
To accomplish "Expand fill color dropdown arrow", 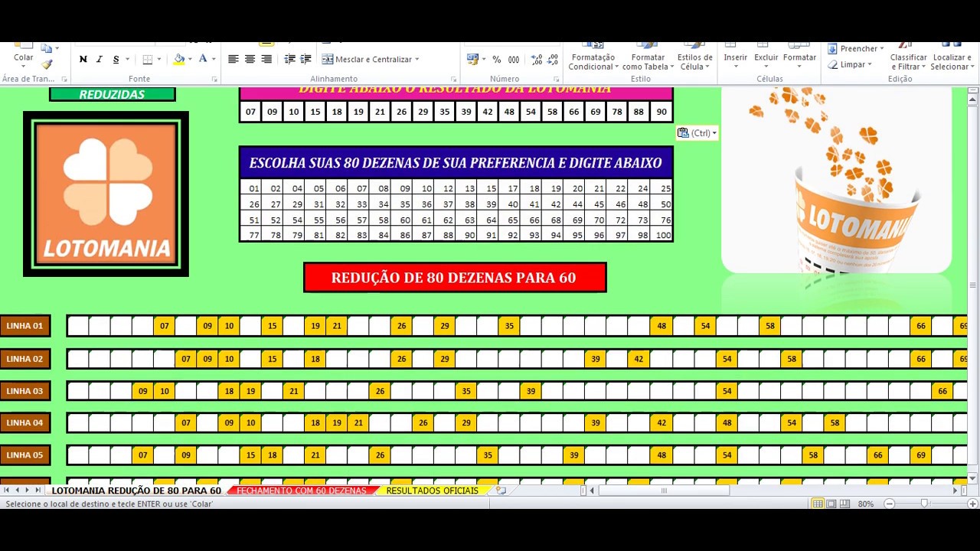I will (x=189, y=59).
